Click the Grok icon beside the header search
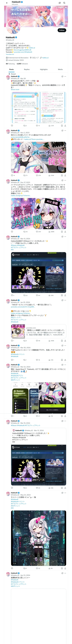 (60, 3)
